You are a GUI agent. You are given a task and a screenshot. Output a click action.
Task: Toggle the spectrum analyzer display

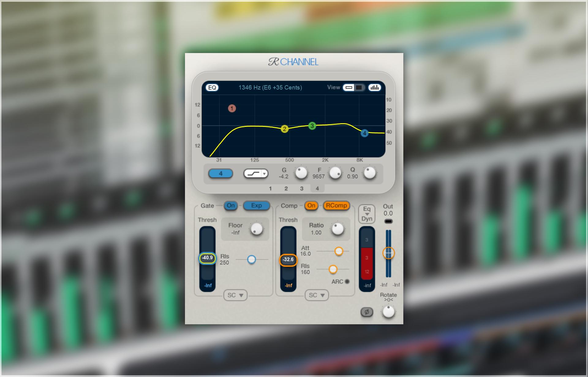coord(375,87)
